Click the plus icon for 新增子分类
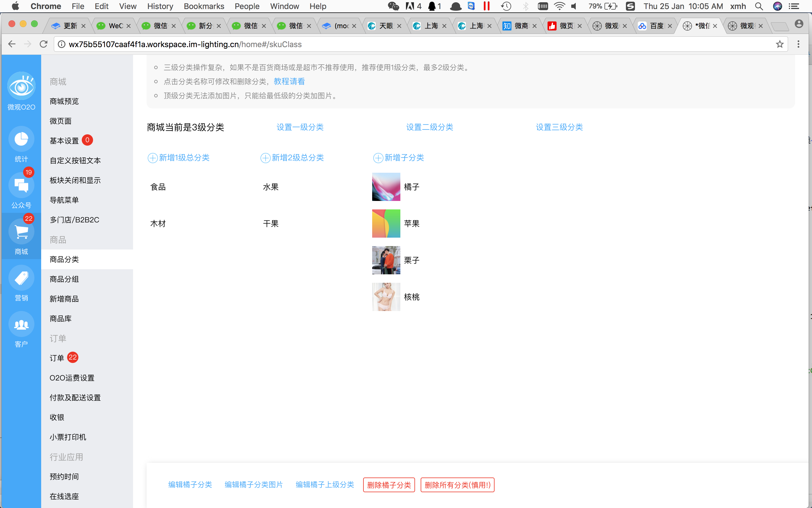Viewport: 812px width, 508px height. pos(378,158)
